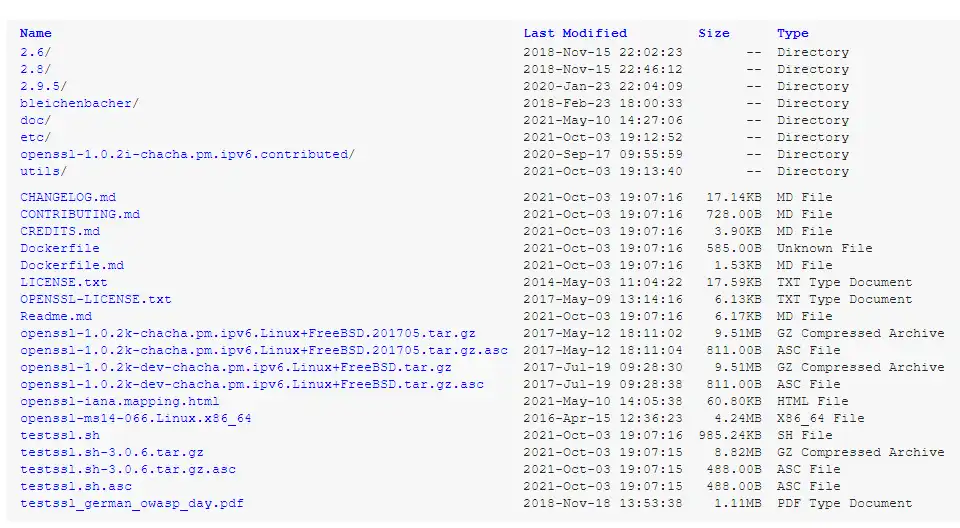The width and height of the screenshot is (960, 528).
Task: Download openssl-ms14-066.Linux.x86_64 binary
Action: pos(136,418)
